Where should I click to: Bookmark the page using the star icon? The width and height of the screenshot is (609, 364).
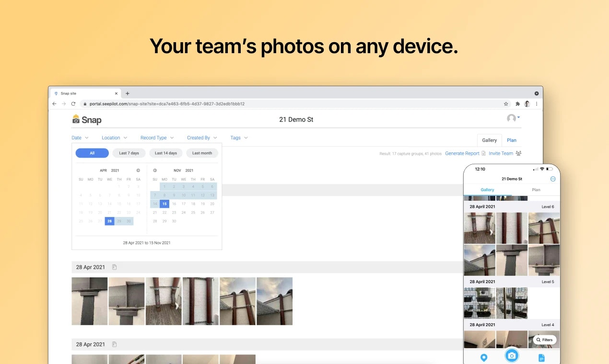tap(506, 103)
